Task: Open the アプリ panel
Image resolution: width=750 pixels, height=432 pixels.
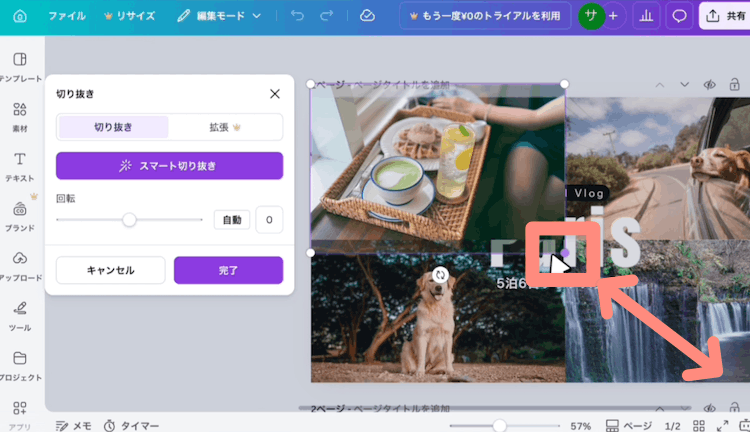Action: pos(20,415)
